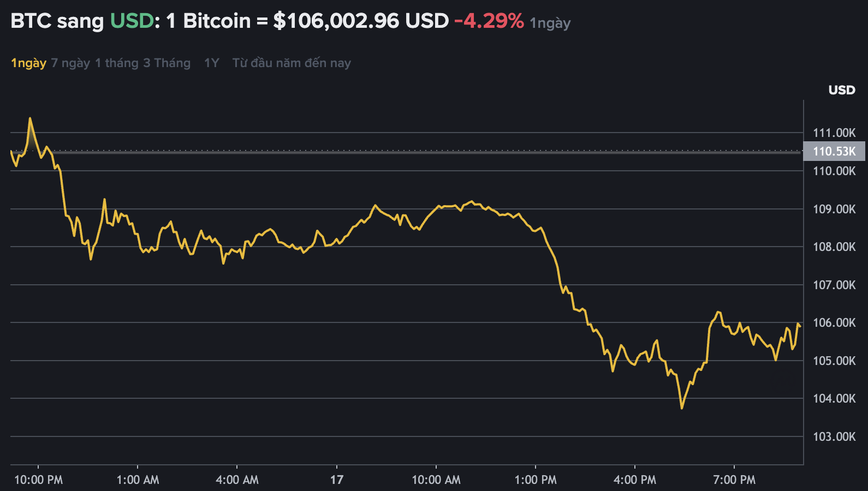Click the 7:00 PM time axis label
Screen dimensions: 868x491
(734, 480)
